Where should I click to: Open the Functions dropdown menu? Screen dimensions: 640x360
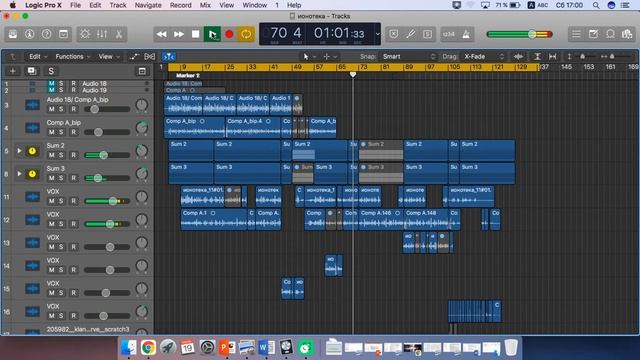pos(72,57)
